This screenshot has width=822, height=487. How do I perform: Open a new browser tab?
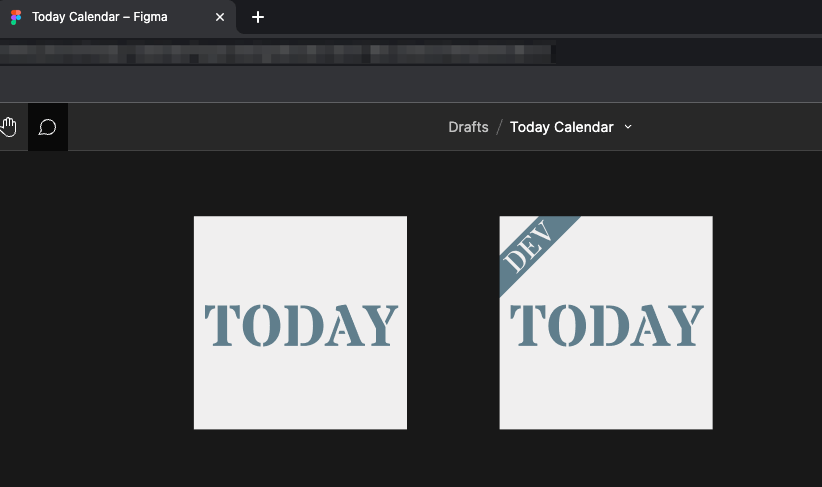pos(257,17)
